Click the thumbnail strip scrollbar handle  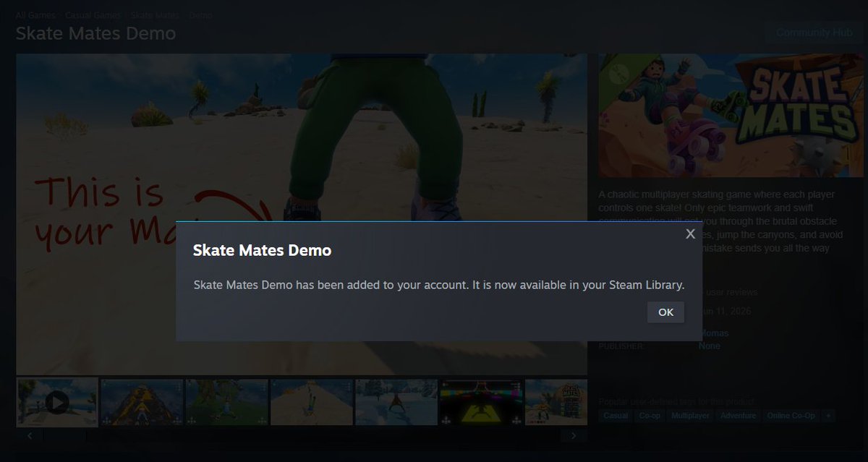(64, 436)
